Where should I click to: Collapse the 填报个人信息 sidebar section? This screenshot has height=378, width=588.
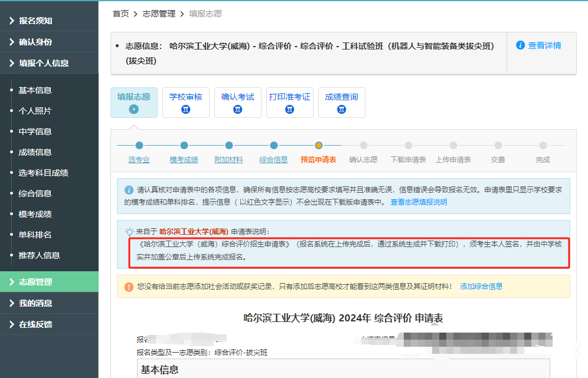(x=49, y=63)
